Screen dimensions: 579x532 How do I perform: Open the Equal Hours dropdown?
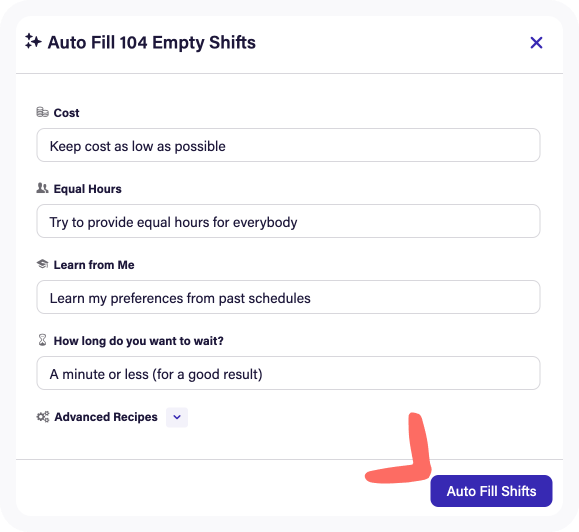click(x=288, y=221)
